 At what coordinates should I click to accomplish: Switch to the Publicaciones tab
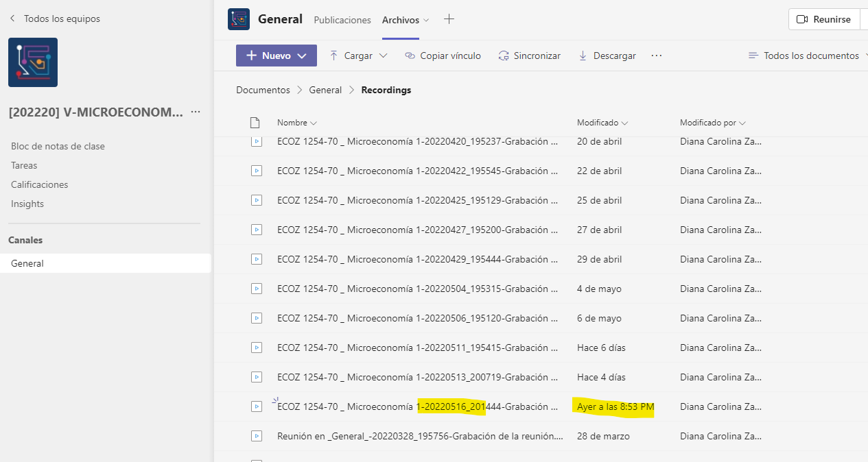(x=342, y=20)
